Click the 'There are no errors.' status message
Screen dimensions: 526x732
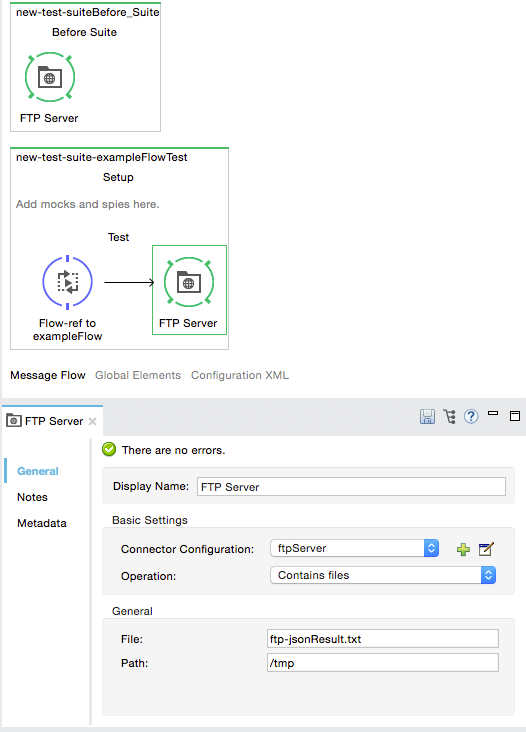(x=173, y=450)
